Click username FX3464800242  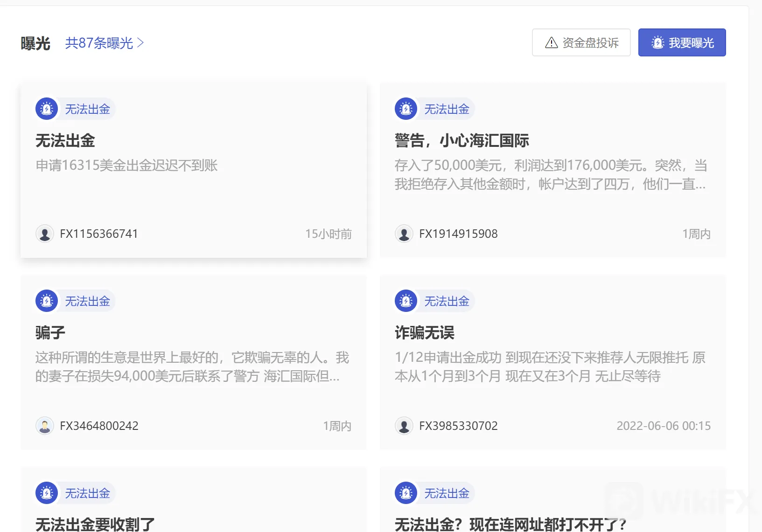coord(99,426)
